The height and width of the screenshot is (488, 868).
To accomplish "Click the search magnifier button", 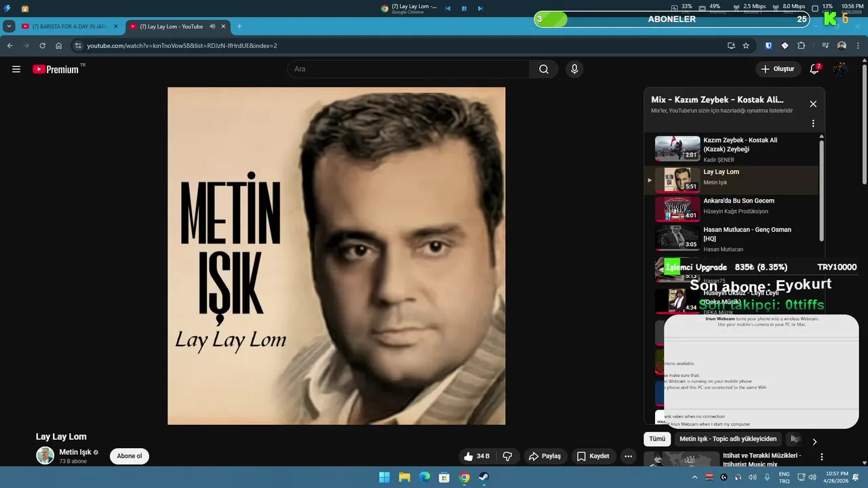I will click(544, 69).
